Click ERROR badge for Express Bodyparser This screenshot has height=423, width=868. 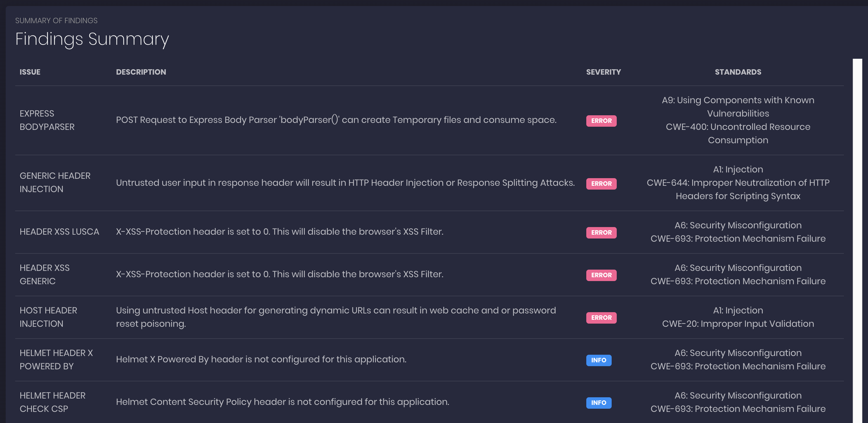tap(601, 121)
